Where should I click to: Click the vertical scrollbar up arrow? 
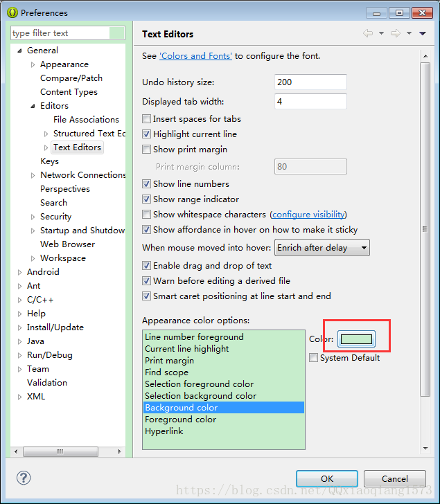coord(425,56)
